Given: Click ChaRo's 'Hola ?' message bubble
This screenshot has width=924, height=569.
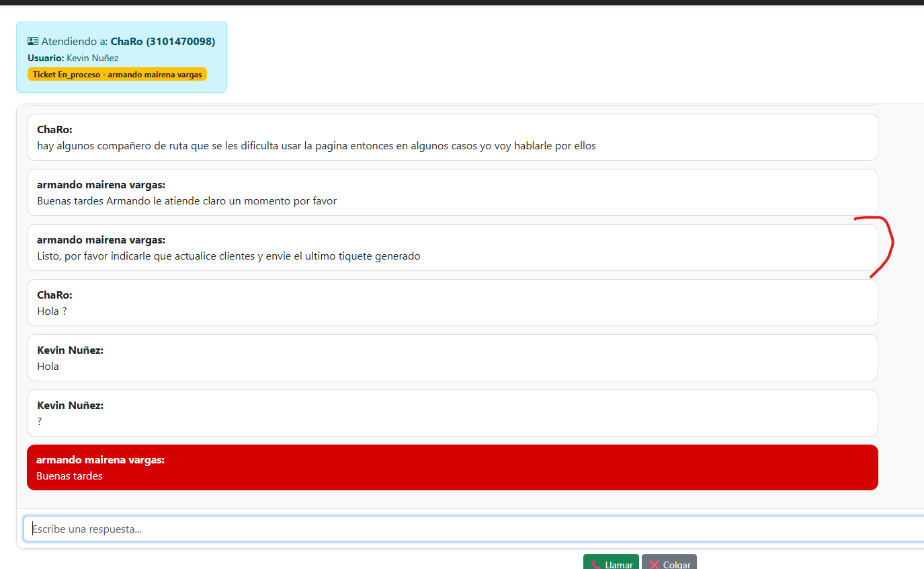Looking at the screenshot, I should [452, 303].
